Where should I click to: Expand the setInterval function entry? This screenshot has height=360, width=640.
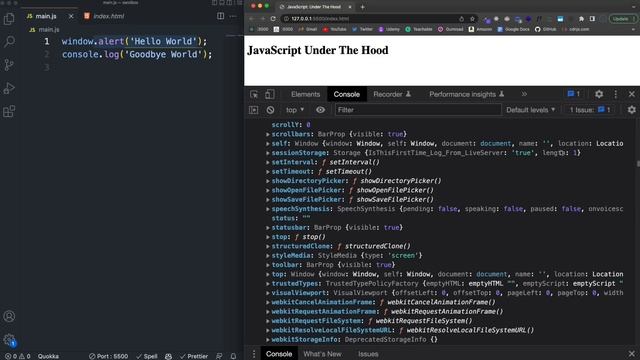(268, 162)
